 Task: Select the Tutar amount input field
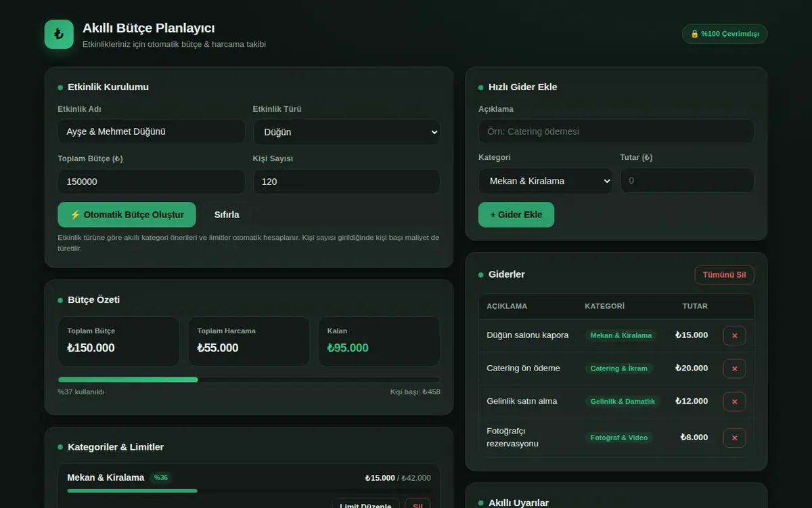coord(687,180)
